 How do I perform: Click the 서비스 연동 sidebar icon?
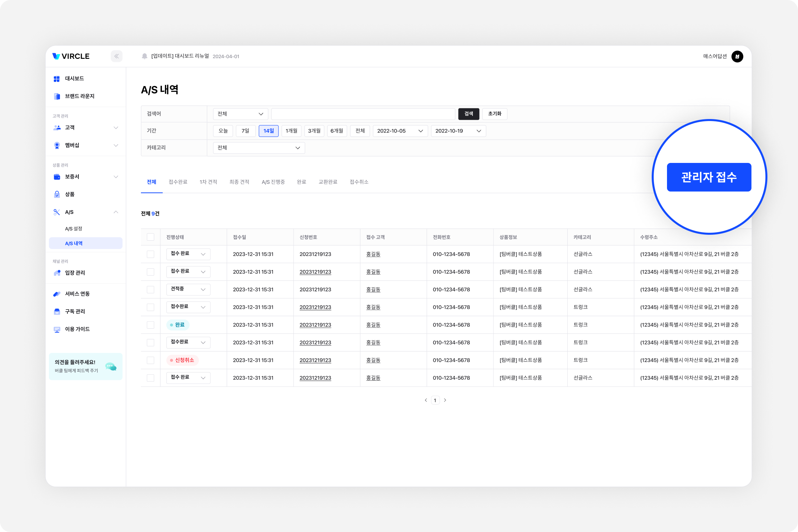coord(57,294)
